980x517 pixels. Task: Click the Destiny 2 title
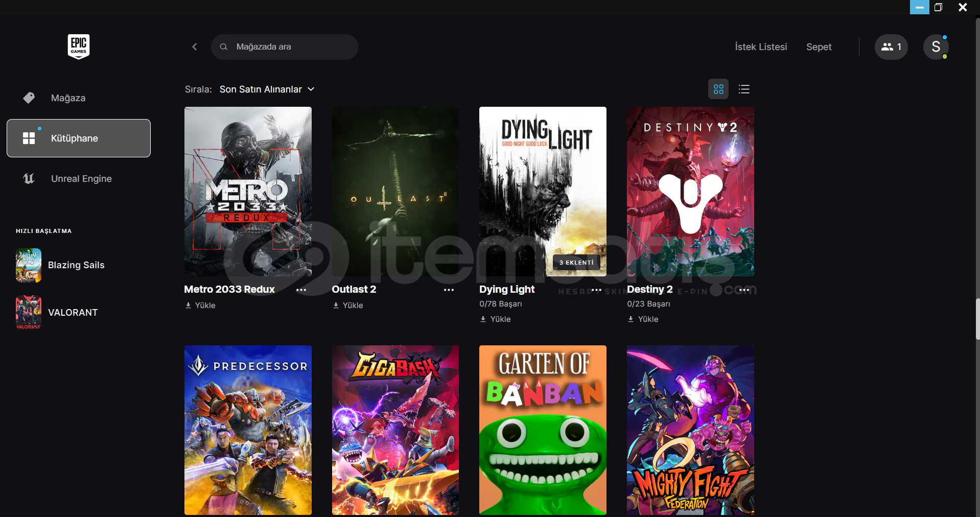649,289
